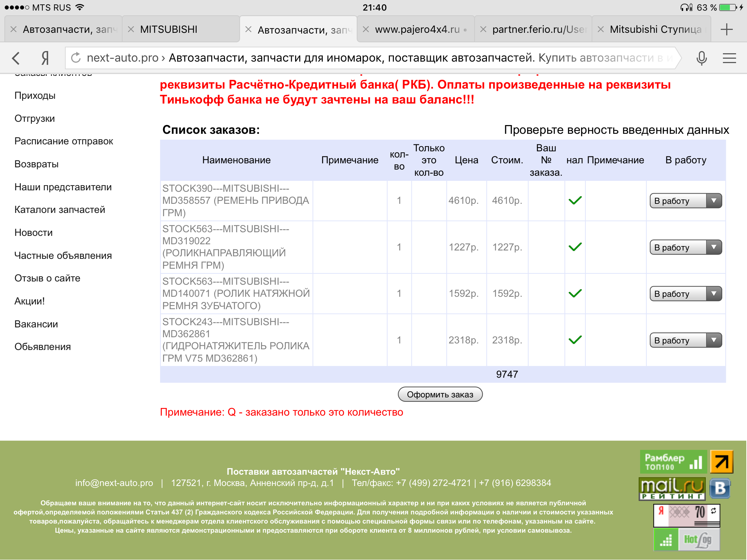Activate the voice search microphone

[701, 58]
